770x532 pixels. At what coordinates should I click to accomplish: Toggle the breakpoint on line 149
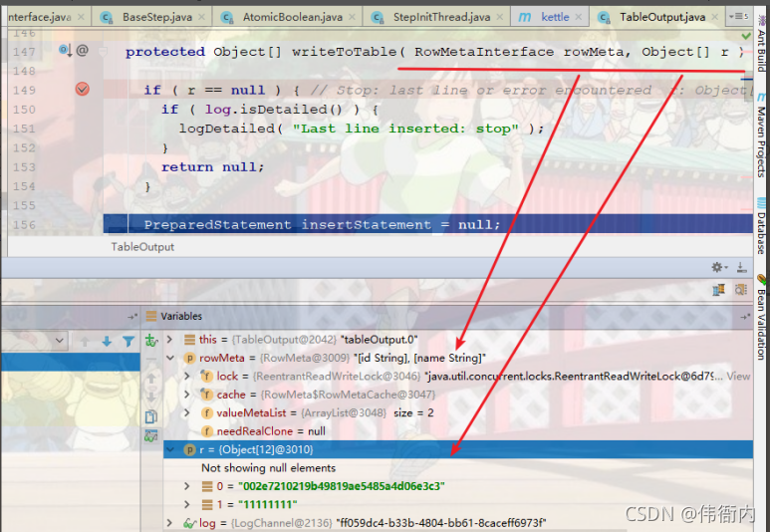tap(82, 90)
